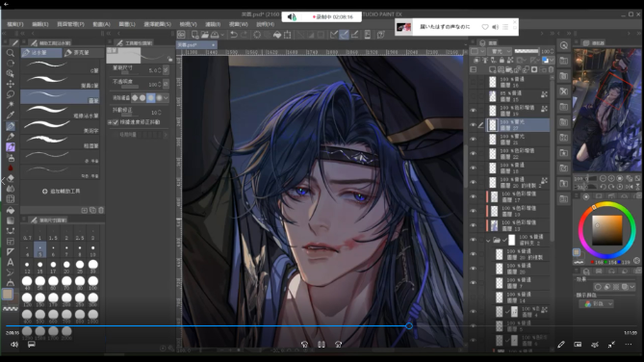Click the video progress bar handle
Screen dimensions: 644x362
409,325
